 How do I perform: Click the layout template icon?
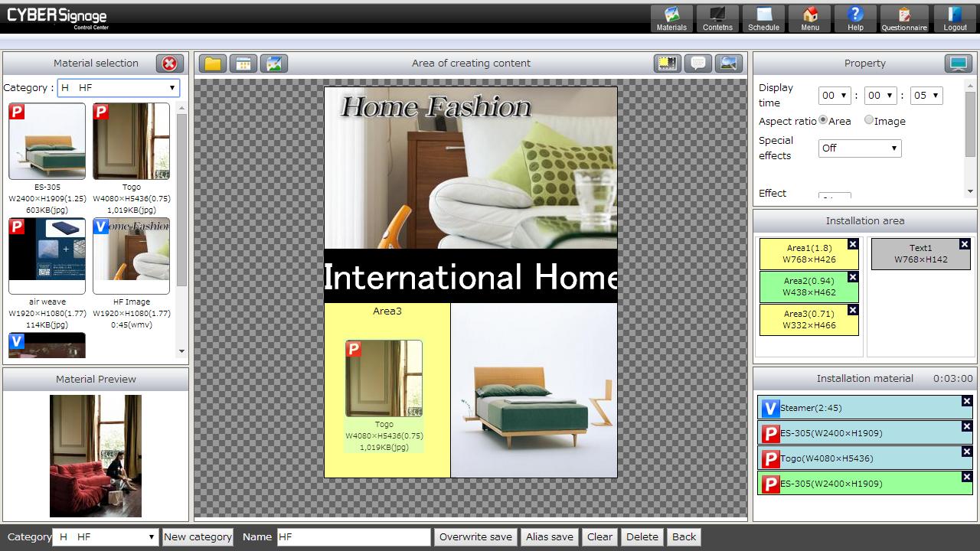pyautogui.click(x=243, y=64)
